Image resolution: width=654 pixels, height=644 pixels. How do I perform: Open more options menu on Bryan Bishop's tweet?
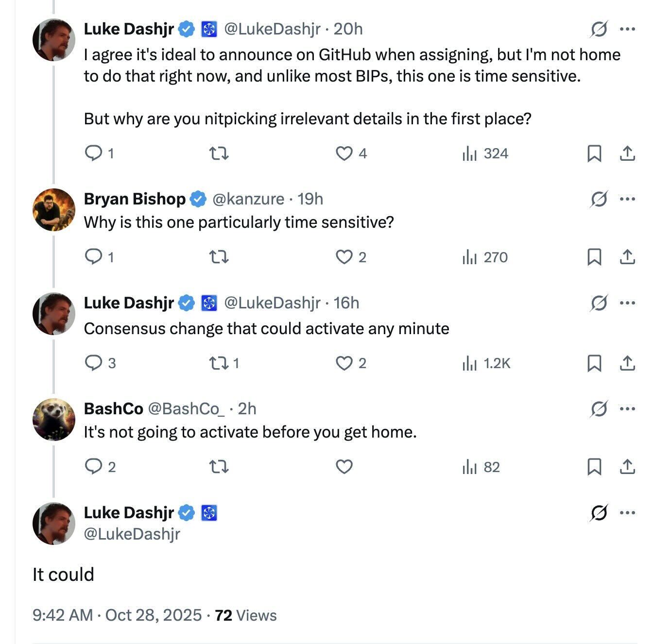627,199
